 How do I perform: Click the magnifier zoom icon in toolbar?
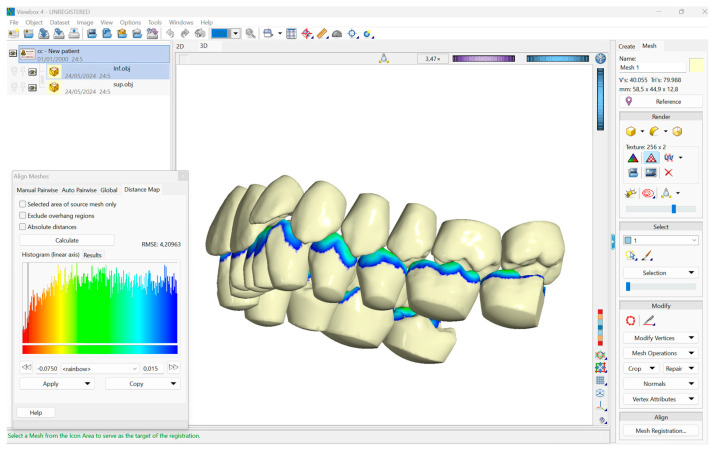click(250, 33)
